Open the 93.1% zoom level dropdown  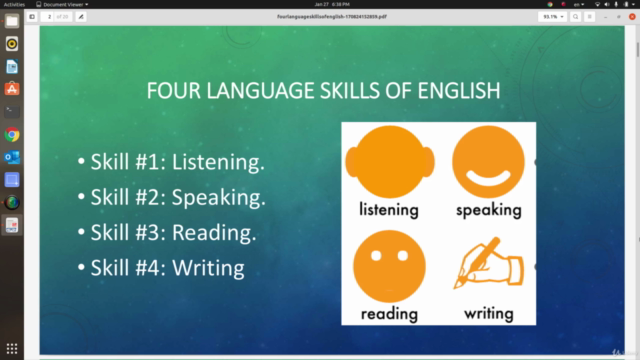click(x=553, y=17)
